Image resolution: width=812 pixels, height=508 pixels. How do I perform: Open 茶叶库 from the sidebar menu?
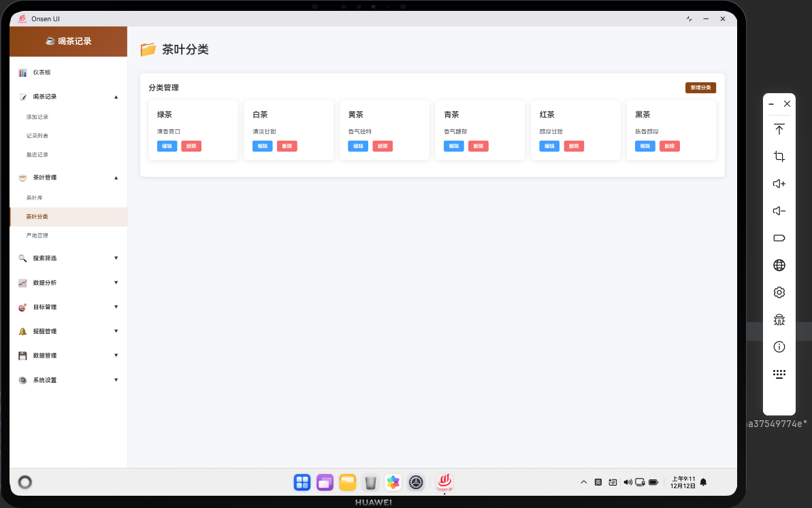tap(34, 197)
